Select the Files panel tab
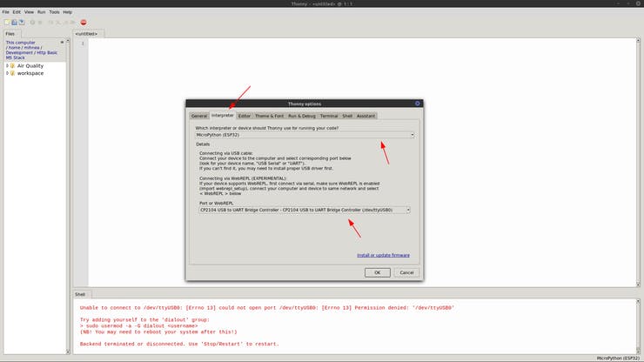644x362 pixels. point(10,34)
